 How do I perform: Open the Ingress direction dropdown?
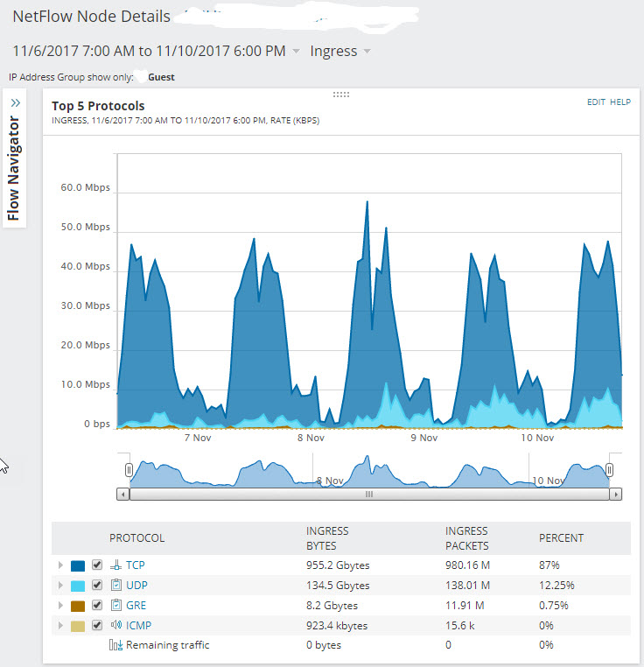[340, 51]
